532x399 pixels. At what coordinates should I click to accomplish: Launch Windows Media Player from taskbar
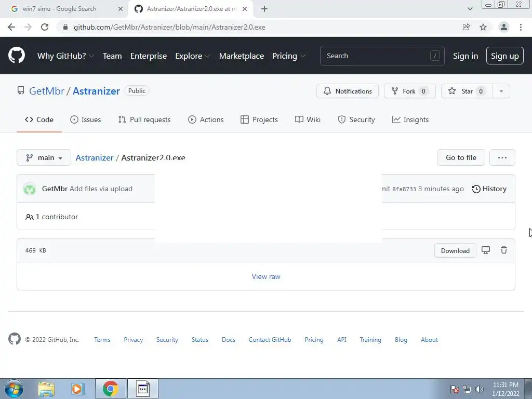pos(78,389)
